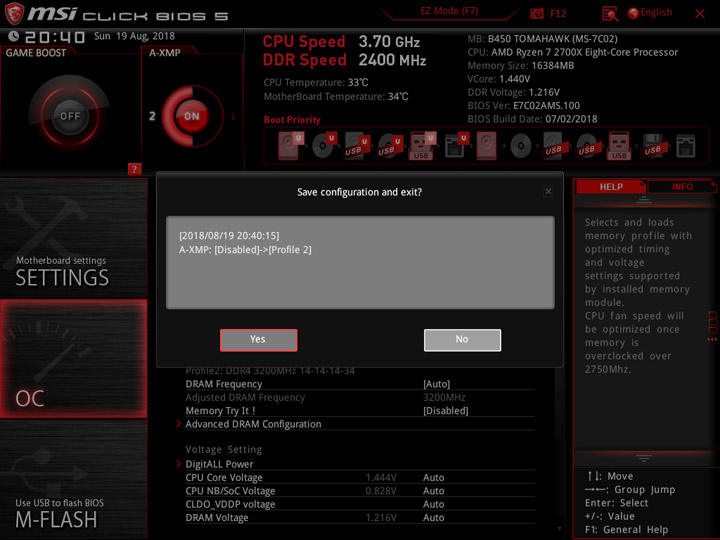Click the MSI dragon shield logo
This screenshot has height=540, width=720.
coord(14,13)
